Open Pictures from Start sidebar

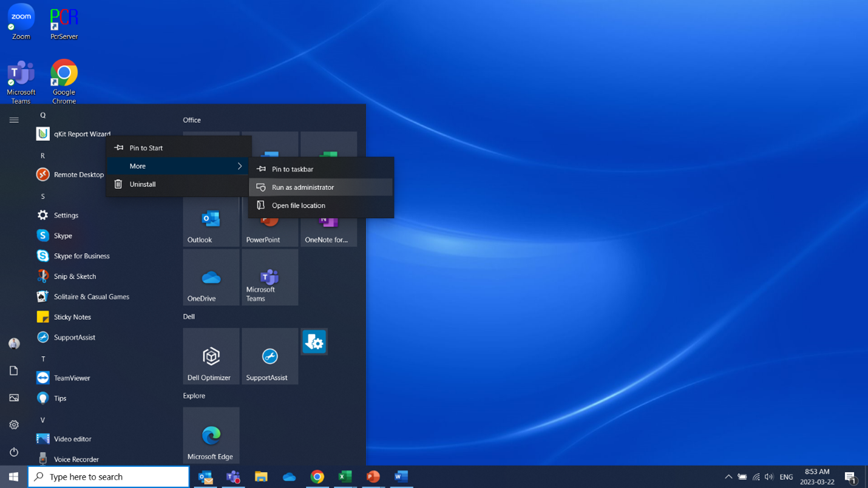pyautogui.click(x=14, y=398)
